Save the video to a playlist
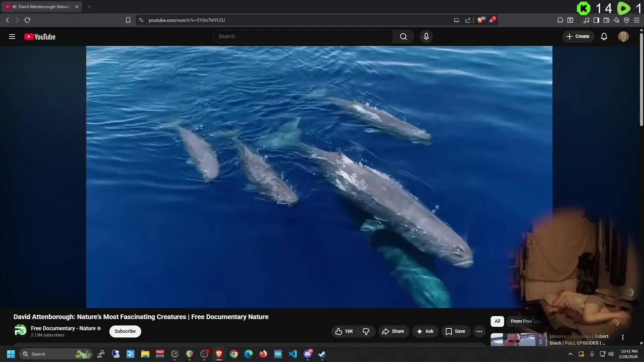The image size is (644, 362). pos(455,331)
